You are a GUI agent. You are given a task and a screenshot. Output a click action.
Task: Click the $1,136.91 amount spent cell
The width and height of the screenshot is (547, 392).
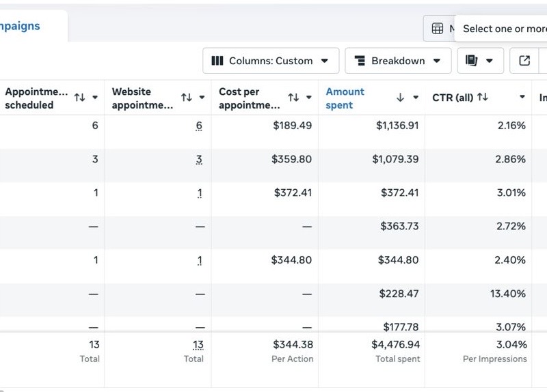click(x=397, y=126)
